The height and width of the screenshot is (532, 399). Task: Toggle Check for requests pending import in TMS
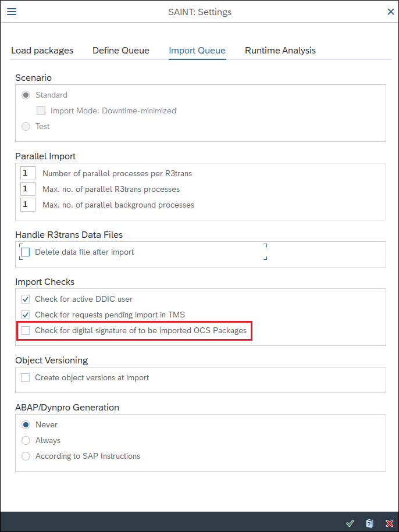pos(26,315)
